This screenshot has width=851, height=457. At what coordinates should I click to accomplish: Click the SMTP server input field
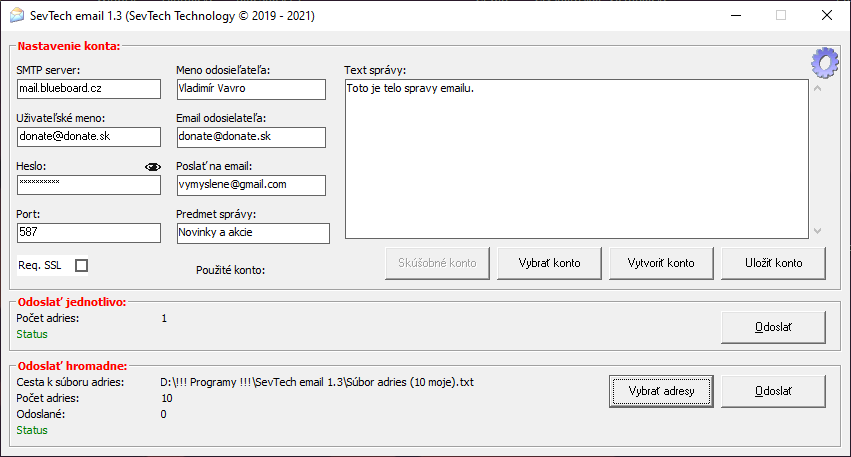[x=88, y=89]
